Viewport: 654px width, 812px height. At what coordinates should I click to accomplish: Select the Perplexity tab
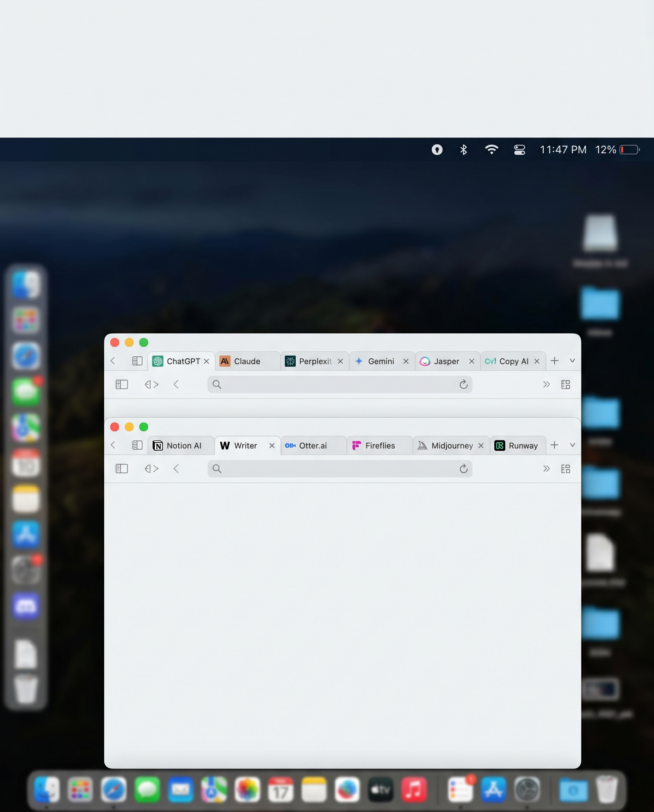[315, 361]
